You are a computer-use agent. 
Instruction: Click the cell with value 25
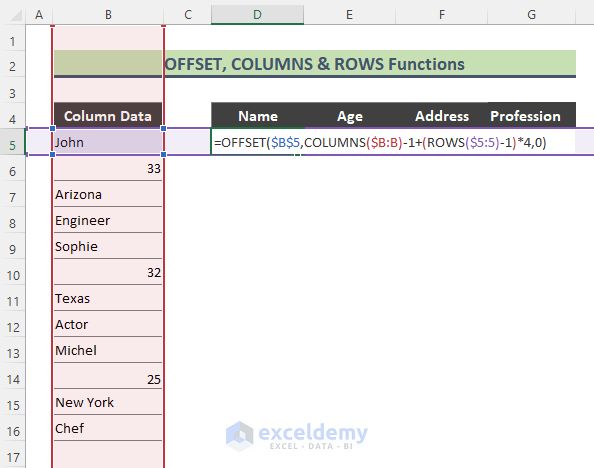pos(108,376)
